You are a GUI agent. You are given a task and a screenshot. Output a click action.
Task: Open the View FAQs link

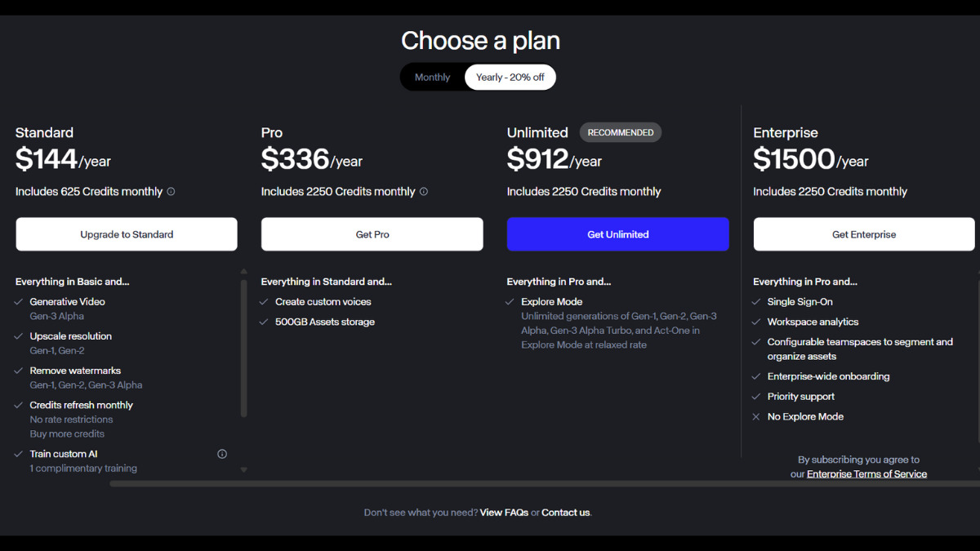coord(504,513)
